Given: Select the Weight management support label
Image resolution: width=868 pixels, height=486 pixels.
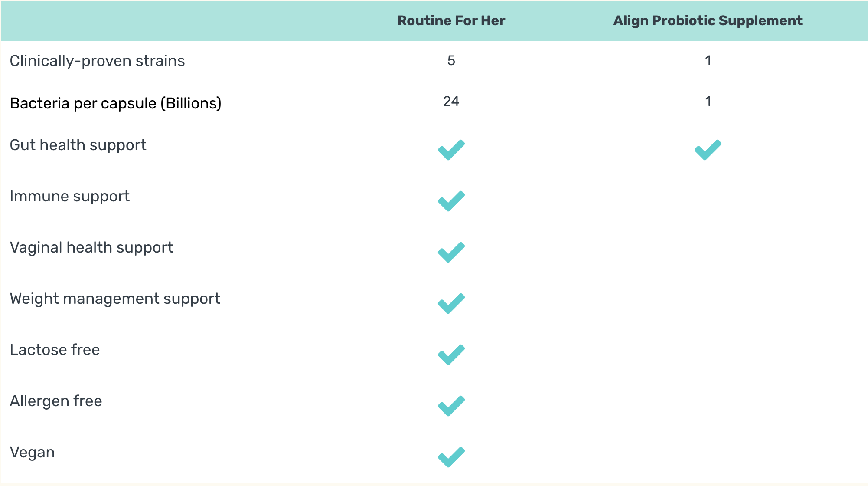Looking at the screenshot, I should (x=115, y=299).
